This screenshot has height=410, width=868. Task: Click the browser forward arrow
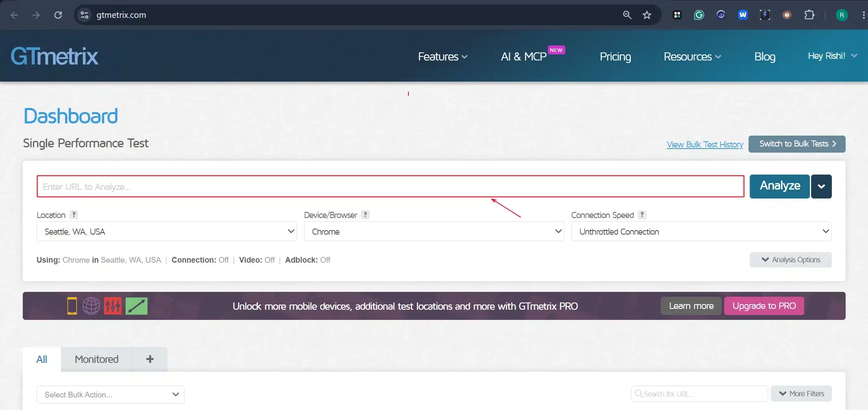(36, 15)
